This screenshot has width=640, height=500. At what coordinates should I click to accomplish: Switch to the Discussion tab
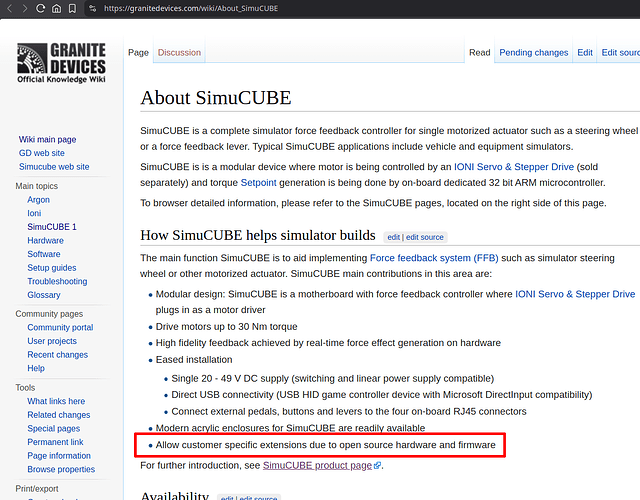179,53
